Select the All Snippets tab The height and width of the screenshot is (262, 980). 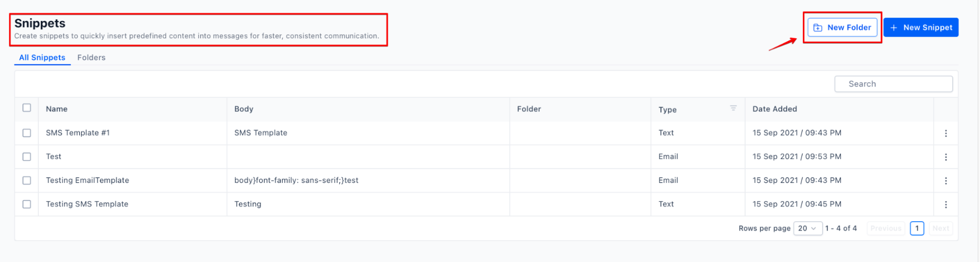42,57
